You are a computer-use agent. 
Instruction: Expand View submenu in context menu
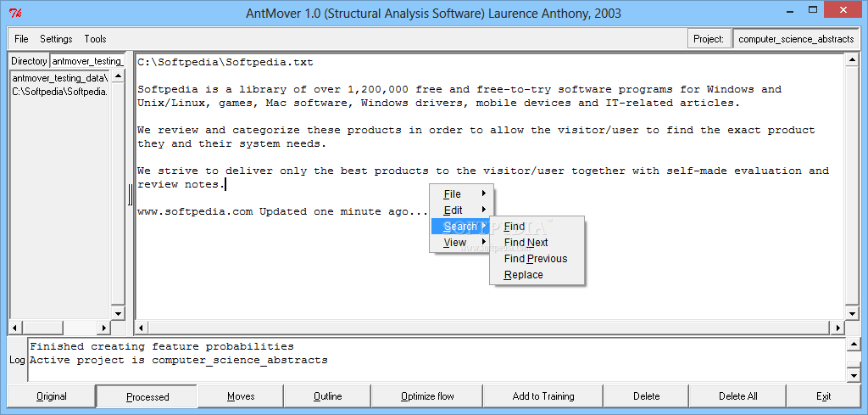coord(462,242)
